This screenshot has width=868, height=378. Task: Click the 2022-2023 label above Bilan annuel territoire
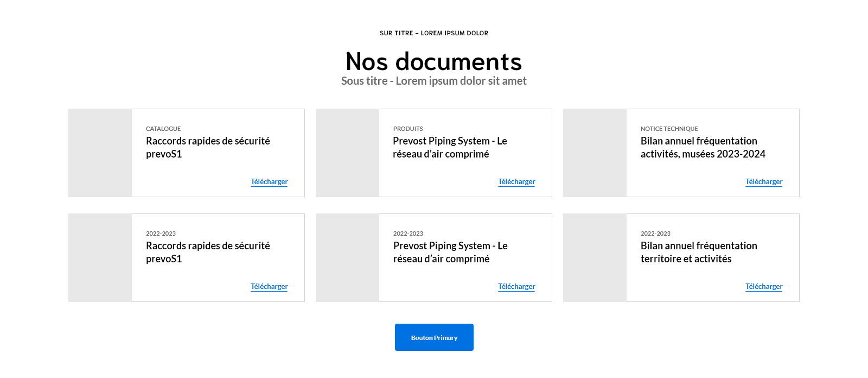coord(655,234)
